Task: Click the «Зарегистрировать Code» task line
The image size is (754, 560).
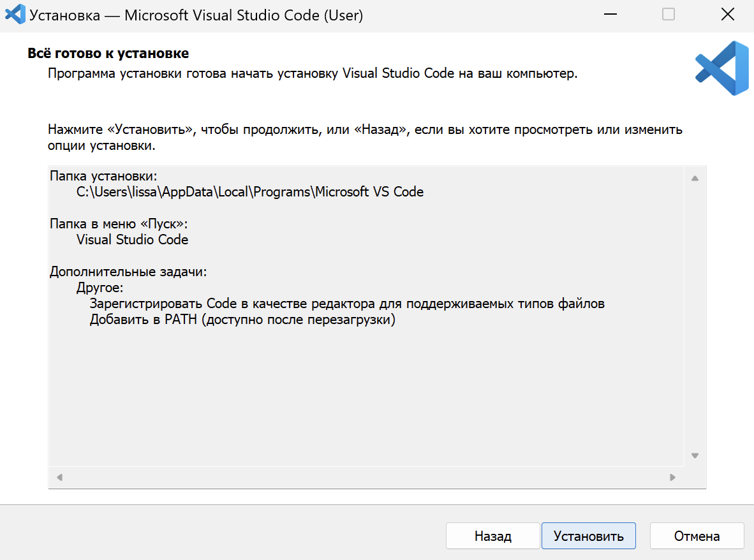Action: click(347, 304)
